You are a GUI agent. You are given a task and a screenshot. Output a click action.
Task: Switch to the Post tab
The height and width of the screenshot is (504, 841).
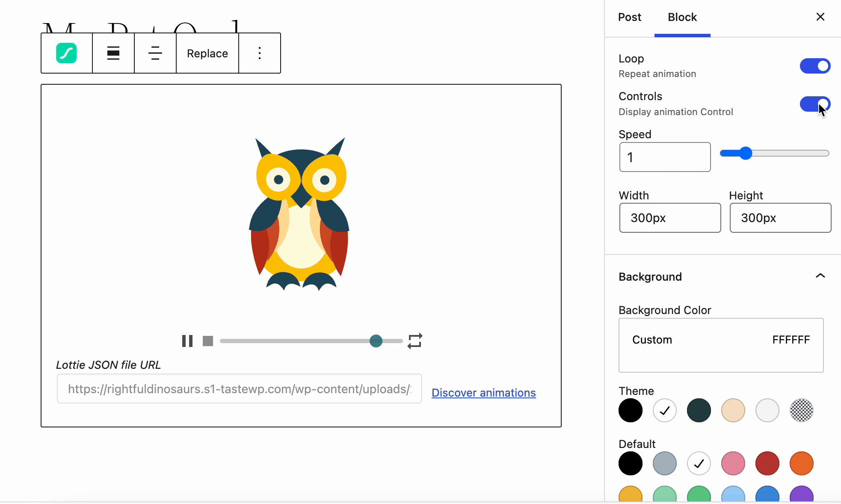tap(629, 17)
